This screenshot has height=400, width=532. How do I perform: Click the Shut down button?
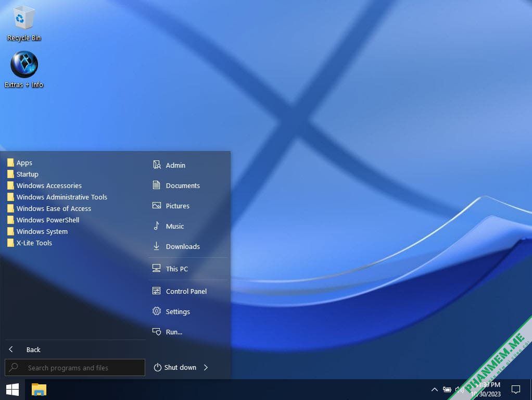pos(175,367)
